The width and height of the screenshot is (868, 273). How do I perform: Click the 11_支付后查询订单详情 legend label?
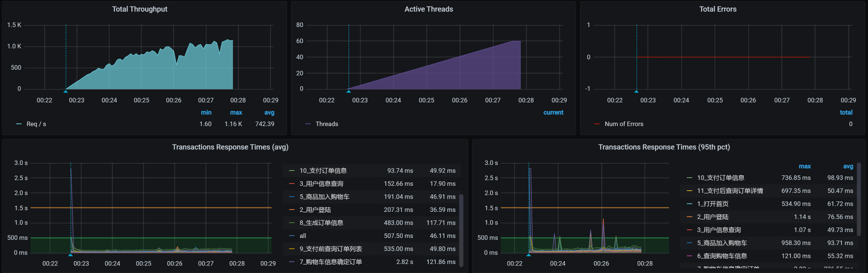729,191
